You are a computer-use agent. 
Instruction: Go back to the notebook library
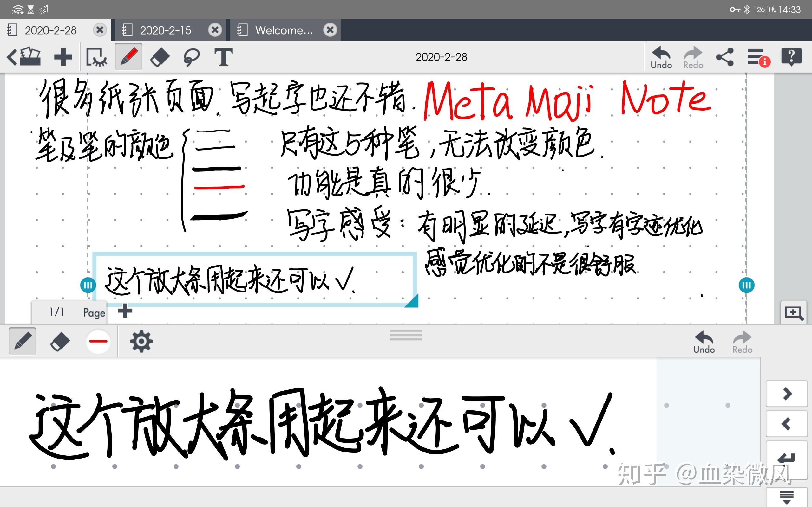click(24, 56)
